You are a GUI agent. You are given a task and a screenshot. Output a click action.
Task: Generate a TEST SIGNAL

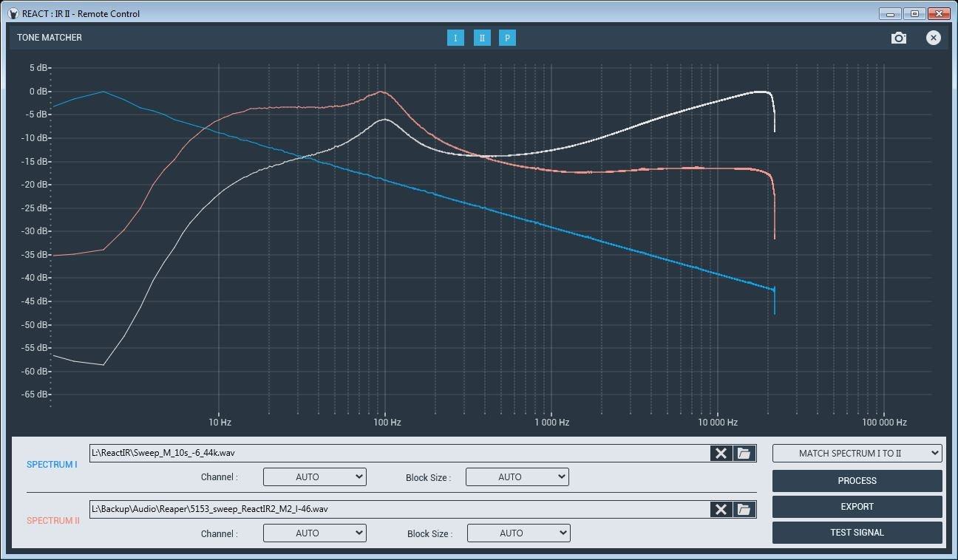(x=857, y=533)
